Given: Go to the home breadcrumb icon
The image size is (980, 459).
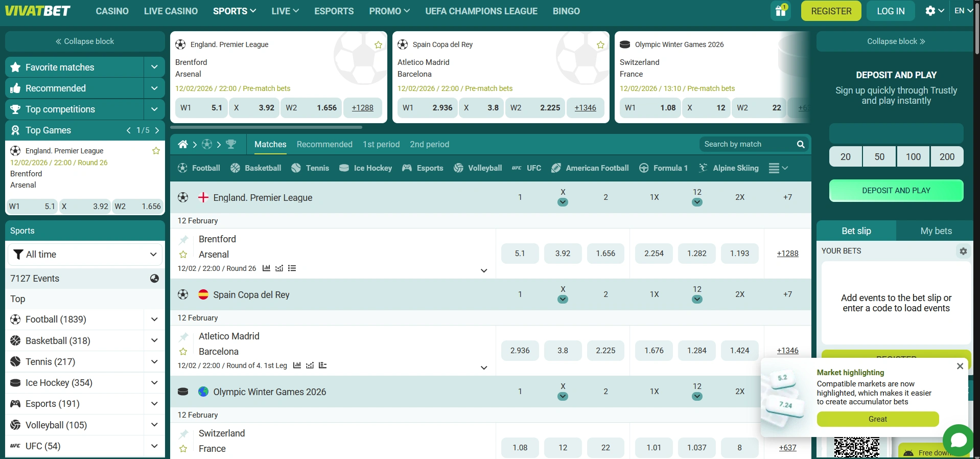Looking at the screenshot, I should [182, 145].
